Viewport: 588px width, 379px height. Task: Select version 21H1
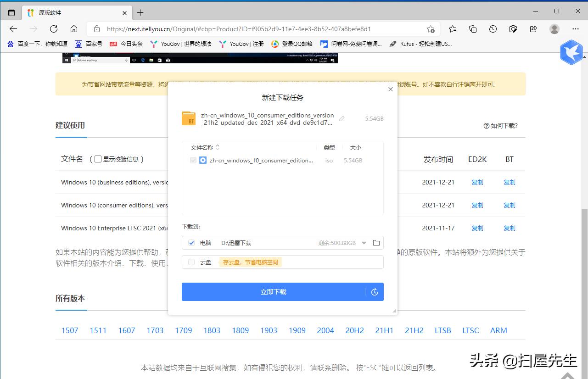tap(384, 330)
